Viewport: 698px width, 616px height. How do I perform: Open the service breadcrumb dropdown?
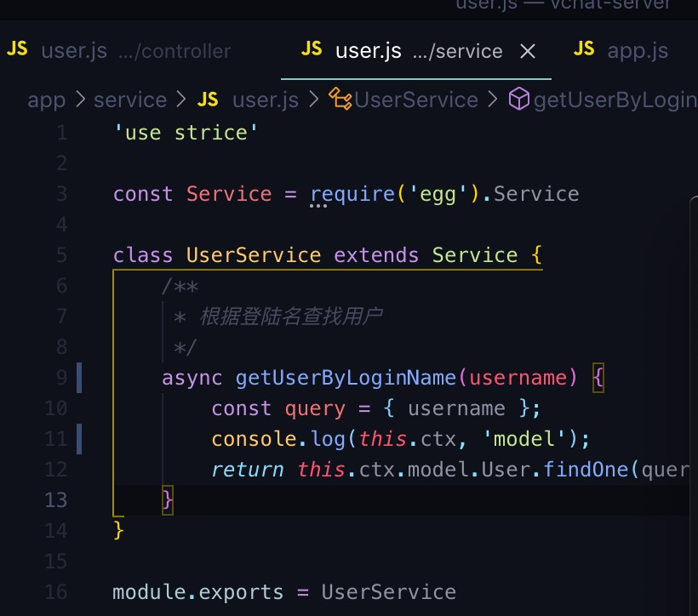pyautogui.click(x=130, y=100)
